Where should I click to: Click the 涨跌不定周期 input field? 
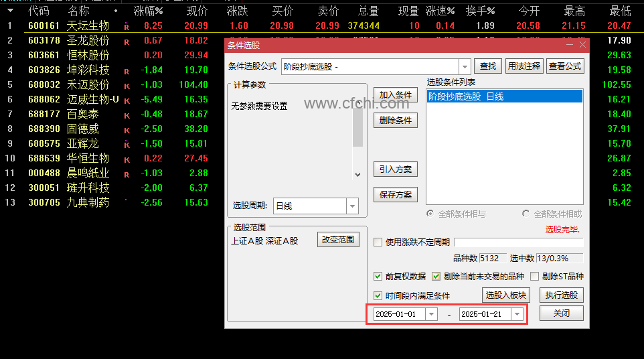click(519, 242)
